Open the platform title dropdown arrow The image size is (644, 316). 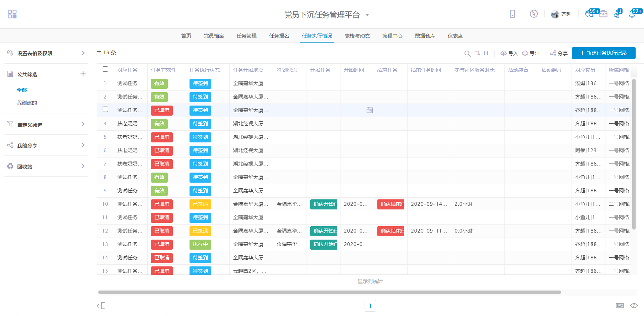(367, 15)
